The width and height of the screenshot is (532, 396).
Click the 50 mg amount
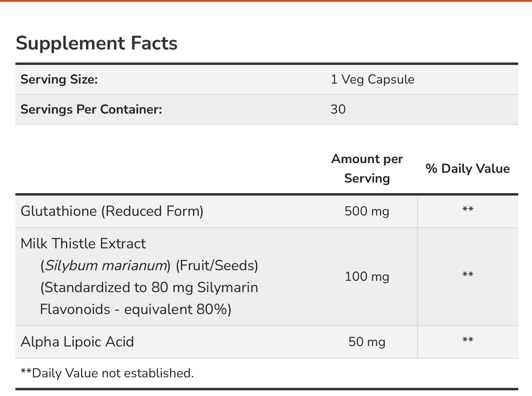tap(367, 342)
